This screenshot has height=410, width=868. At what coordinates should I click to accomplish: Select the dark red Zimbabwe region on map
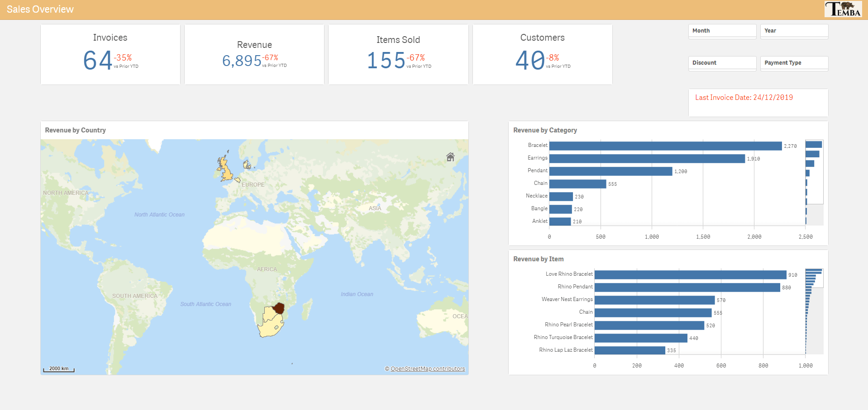(x=279, y=308)
